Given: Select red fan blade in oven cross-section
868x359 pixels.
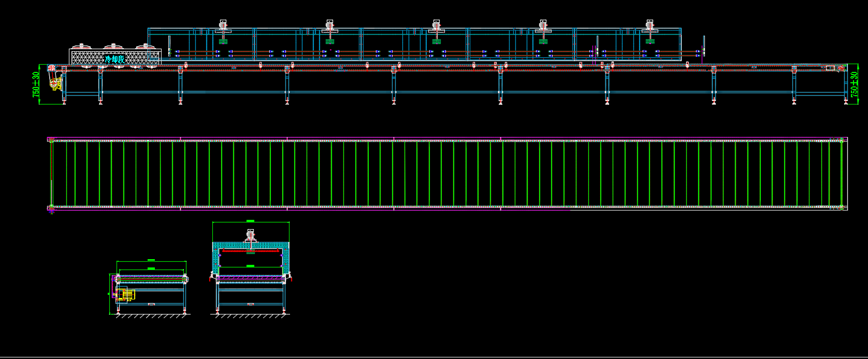Looking at the screenshot, I should pyautogui.click(x=251, y=250).
